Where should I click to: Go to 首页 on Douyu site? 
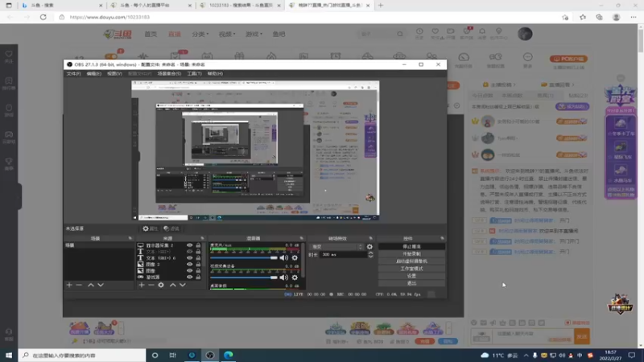point(151,34)
